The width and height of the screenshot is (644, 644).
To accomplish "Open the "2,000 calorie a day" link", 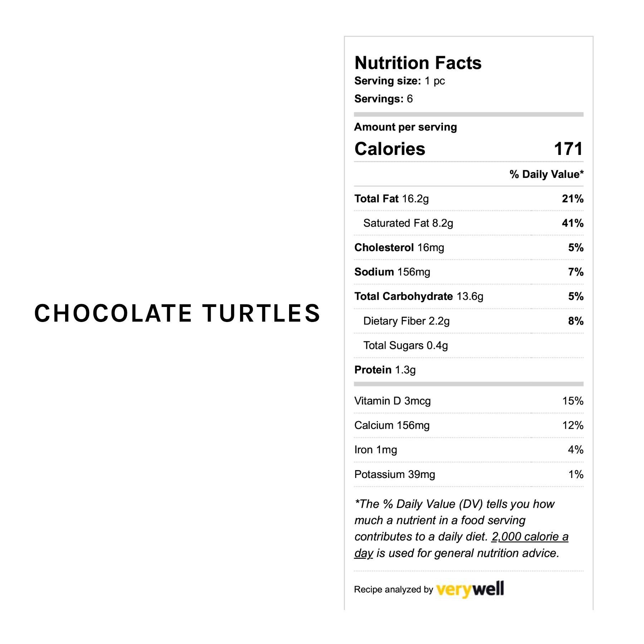I will point(530,537).
